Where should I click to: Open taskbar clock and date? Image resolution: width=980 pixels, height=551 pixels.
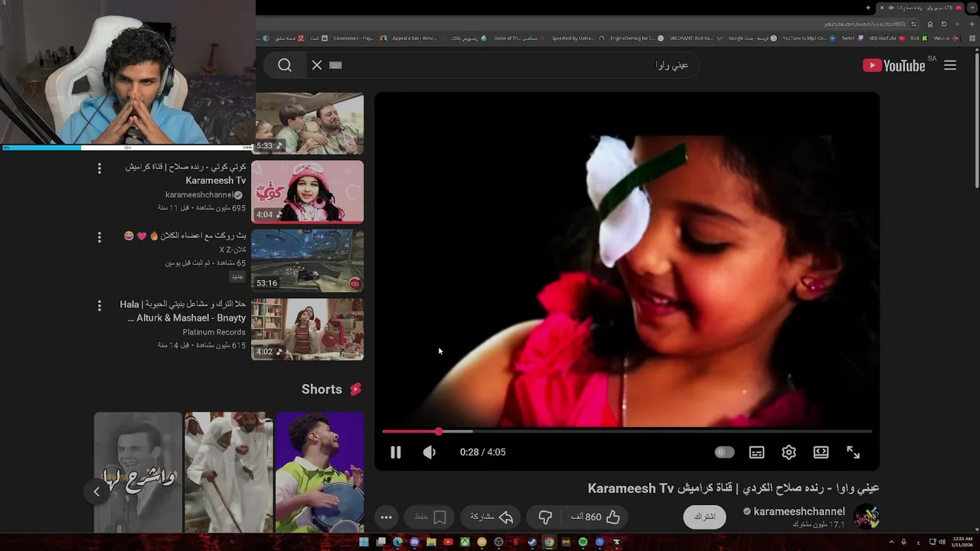(x=962, y=542)
